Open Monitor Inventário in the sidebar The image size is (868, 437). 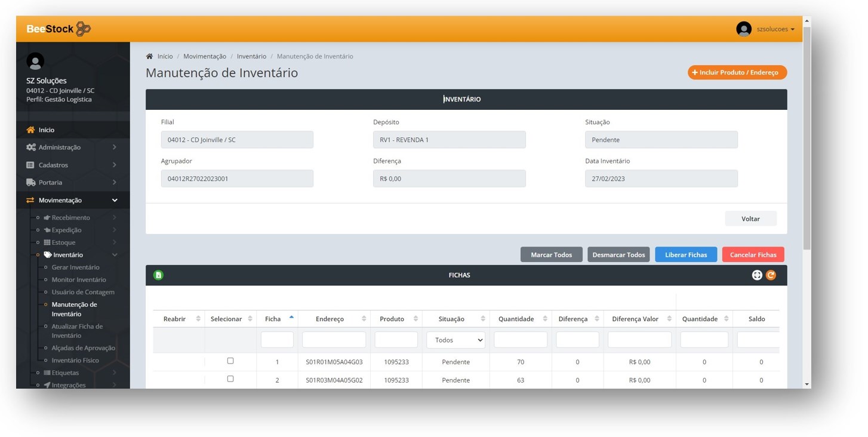[79, 280]
